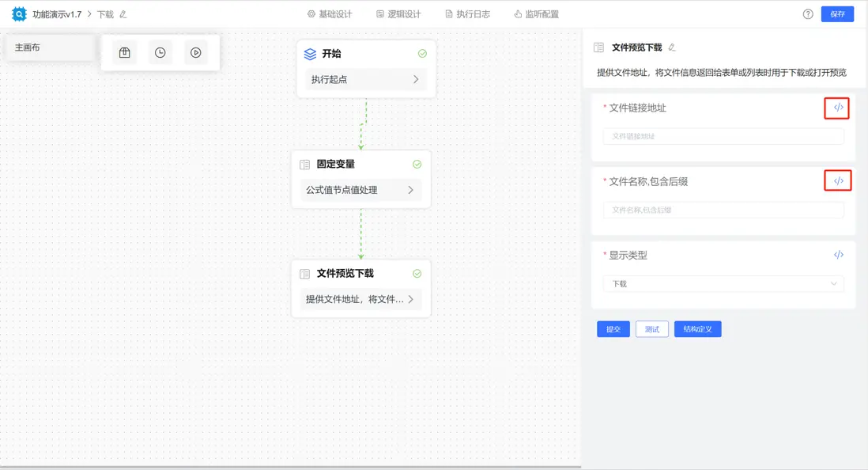The height and width of the screenshot is (470, 868).
Task: Click the edit pencil next to 下载 breadcrumb
Action: (x=123, y=14)
